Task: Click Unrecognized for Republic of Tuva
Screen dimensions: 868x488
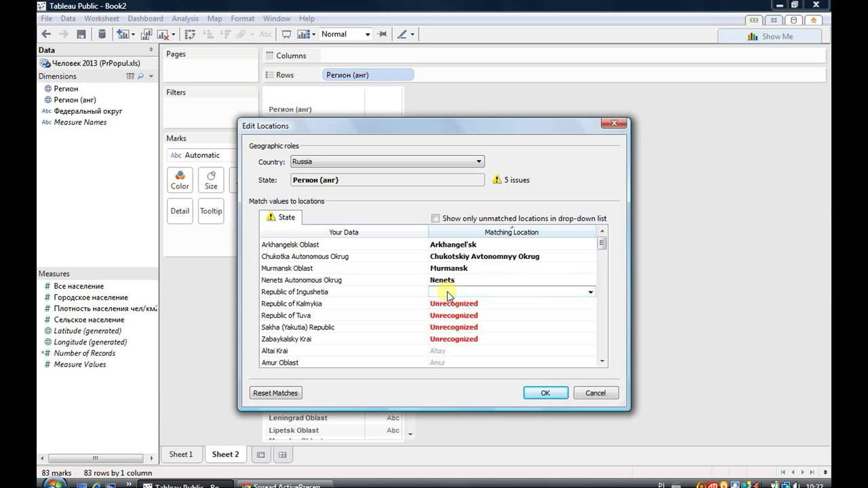Action: [x=454, y=316]
